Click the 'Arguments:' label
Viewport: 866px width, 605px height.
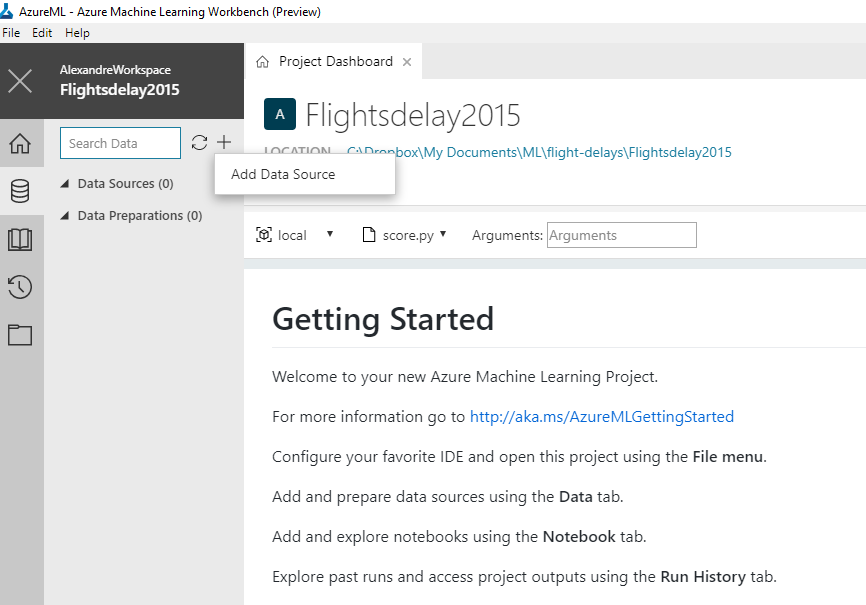click(508, 235)
